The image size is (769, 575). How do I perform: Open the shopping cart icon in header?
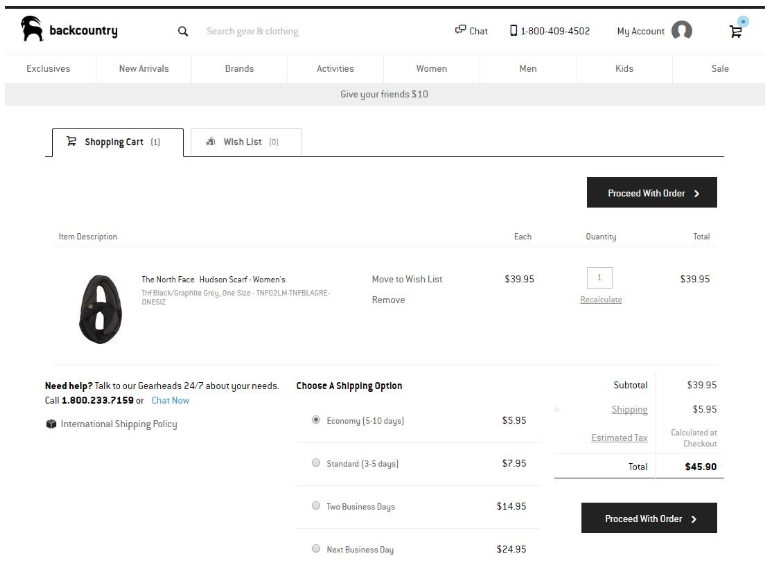(x=736, y=30)
